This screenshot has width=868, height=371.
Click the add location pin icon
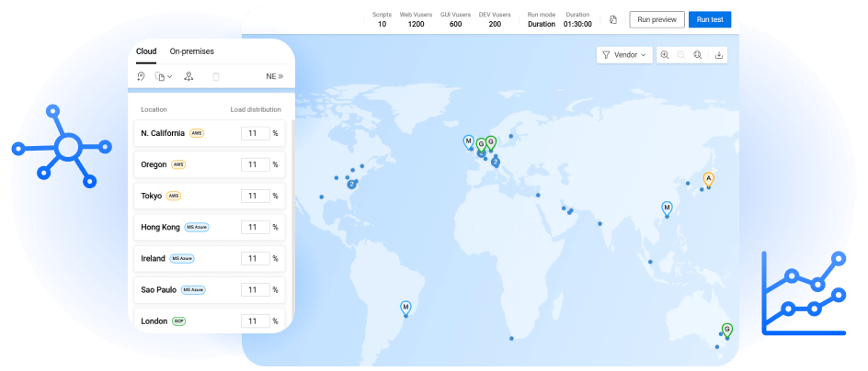point(141,77)
